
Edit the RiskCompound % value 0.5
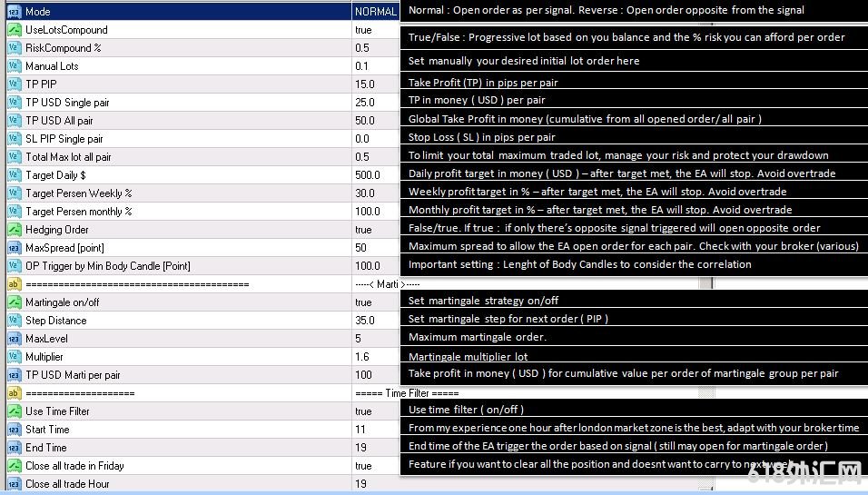[x=362, y=48]
